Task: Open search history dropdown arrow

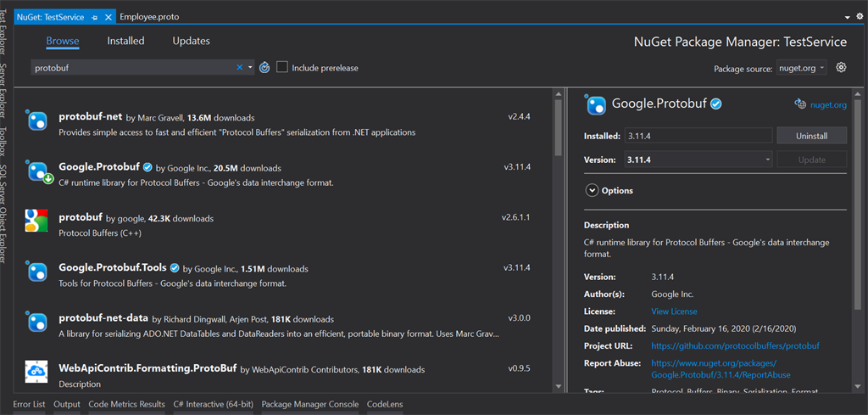Action: tap(250, 68)
